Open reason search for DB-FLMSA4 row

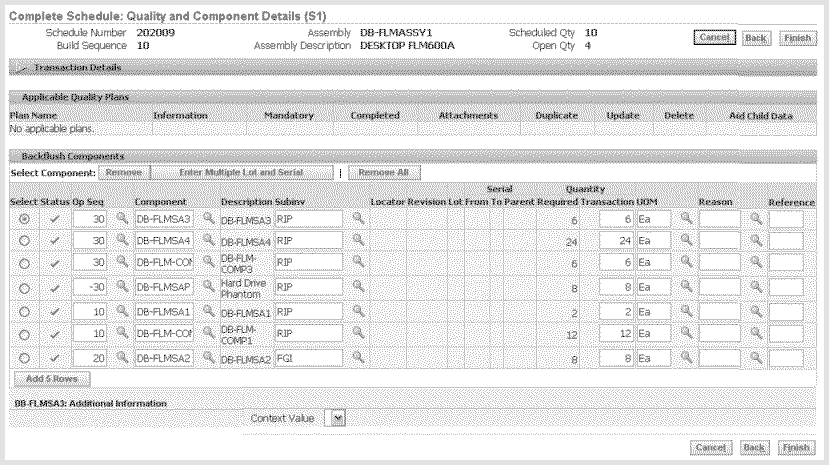coord(756,240)
